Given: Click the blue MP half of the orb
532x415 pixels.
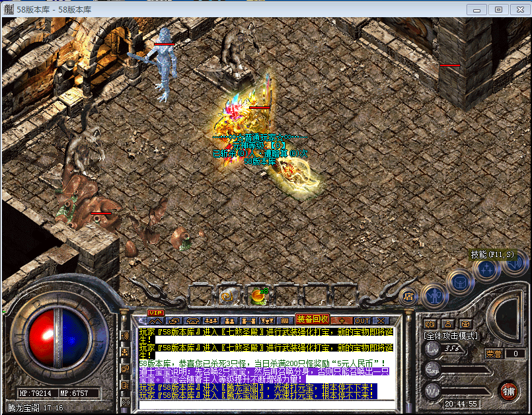Looking at the screenshot, I should 75,337.
